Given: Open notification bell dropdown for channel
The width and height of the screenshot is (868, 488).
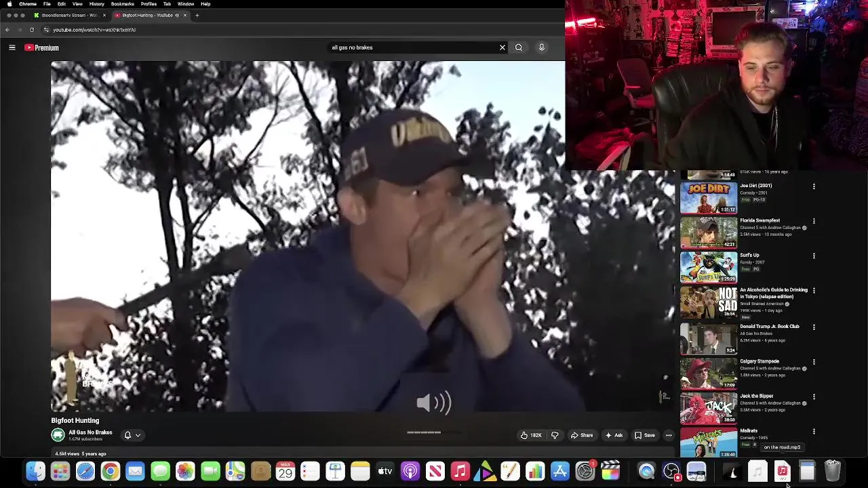Looking at the screenshot, I should [x=132, y=435].
